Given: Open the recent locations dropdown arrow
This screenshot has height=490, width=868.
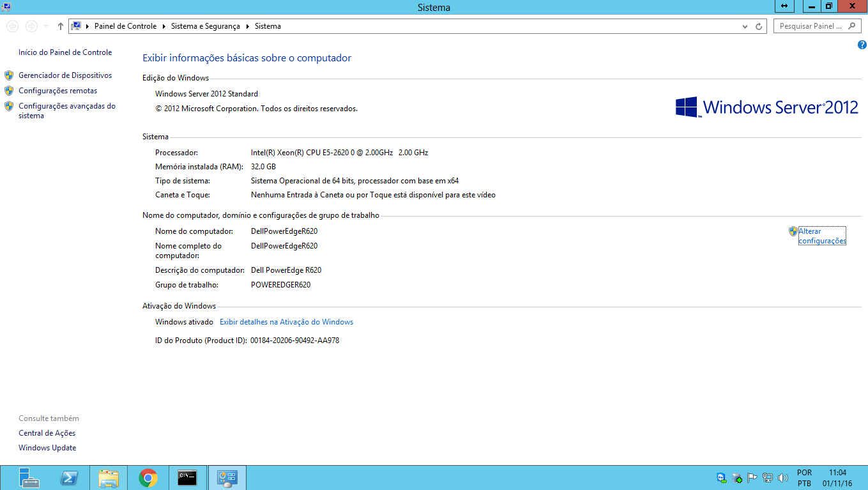Looking at the screenshot, I should (x=47, y=26).
